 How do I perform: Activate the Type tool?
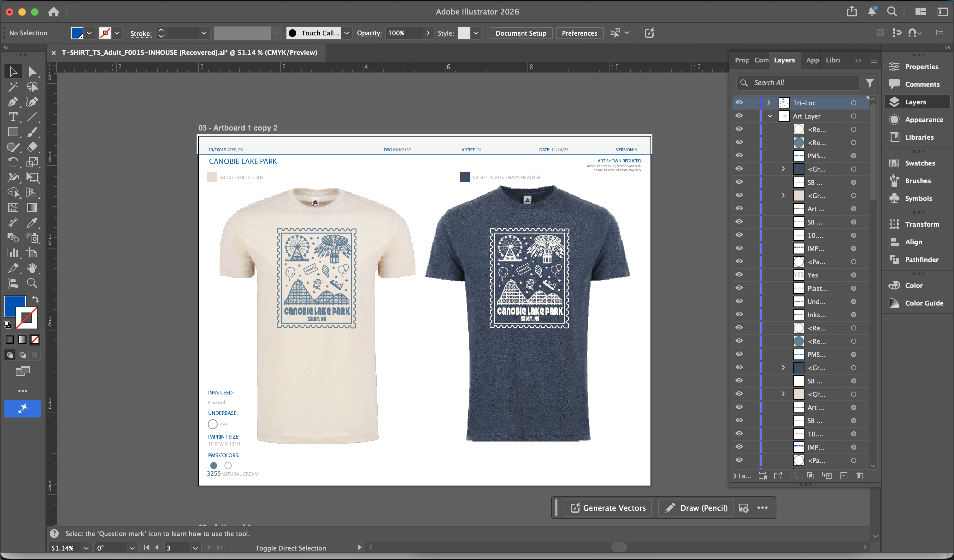tap(13, 117)
